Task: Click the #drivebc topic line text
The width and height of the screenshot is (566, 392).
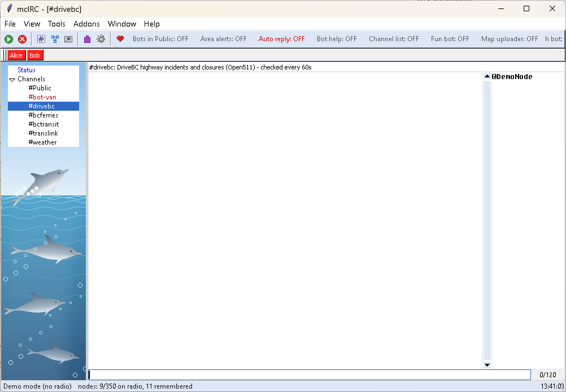Action: [201, 67]
